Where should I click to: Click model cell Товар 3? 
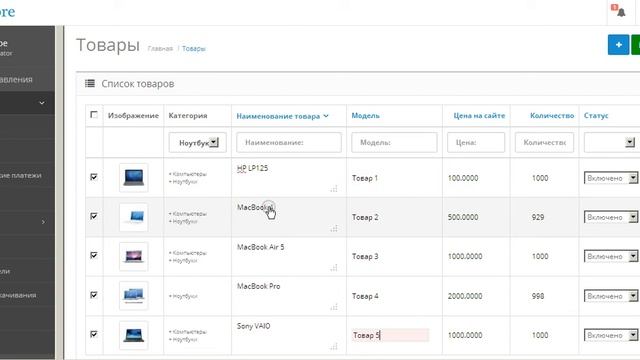(365, 256)
